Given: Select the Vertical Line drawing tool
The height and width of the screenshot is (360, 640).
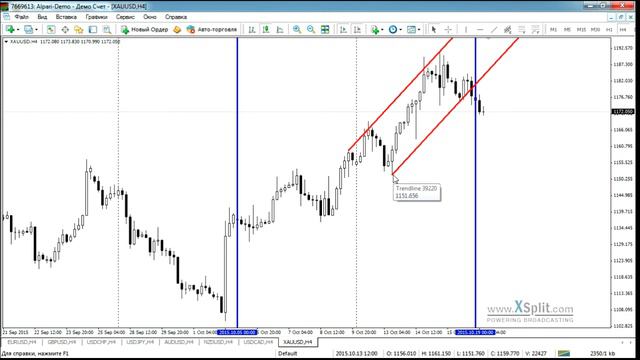Looking at the screenshot, I should point(466,29).
